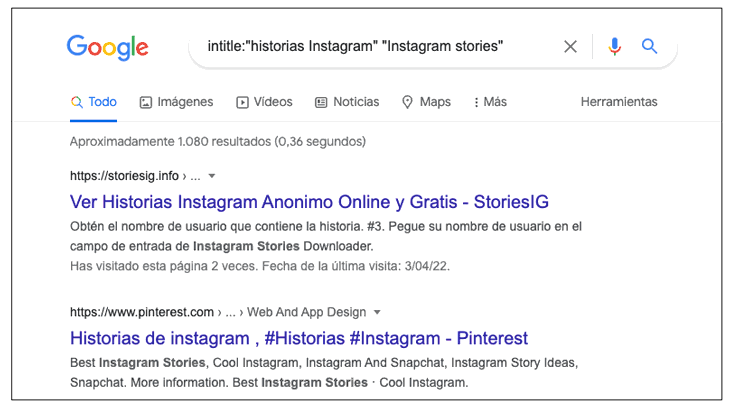Open the Herramientas search tools
730x408 pixels.
click(619, 102)
